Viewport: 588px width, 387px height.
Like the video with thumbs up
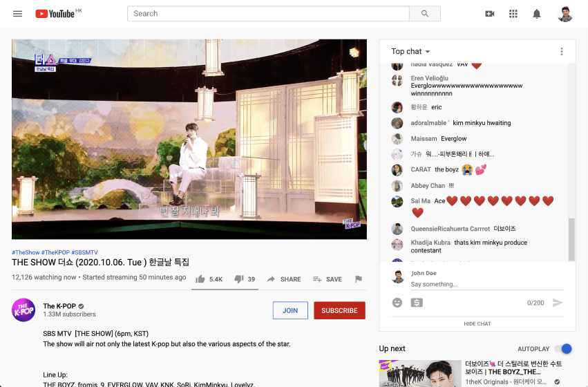pyautogui.click(x=200, y=279)
